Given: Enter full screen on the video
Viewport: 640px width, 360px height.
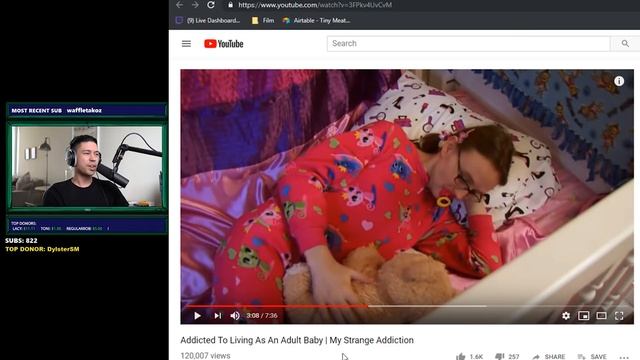Looking at the screenshot, I should click(619, 316).
